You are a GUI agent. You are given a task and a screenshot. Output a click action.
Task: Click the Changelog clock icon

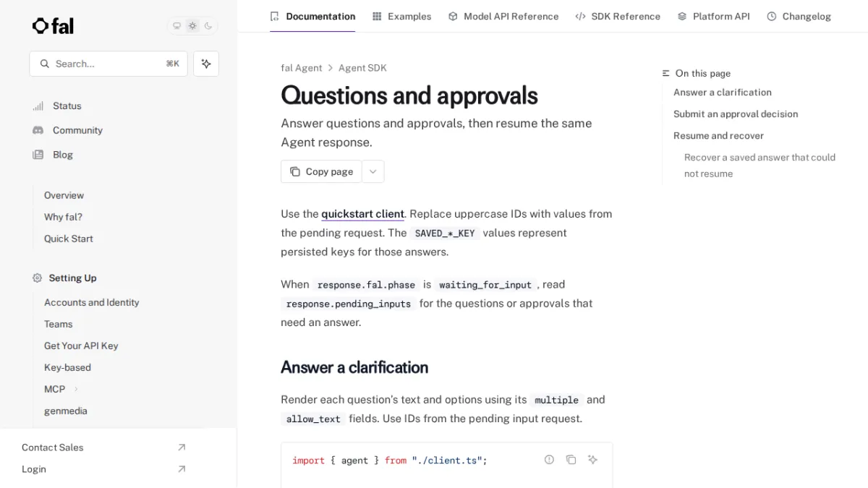point(772,16)
